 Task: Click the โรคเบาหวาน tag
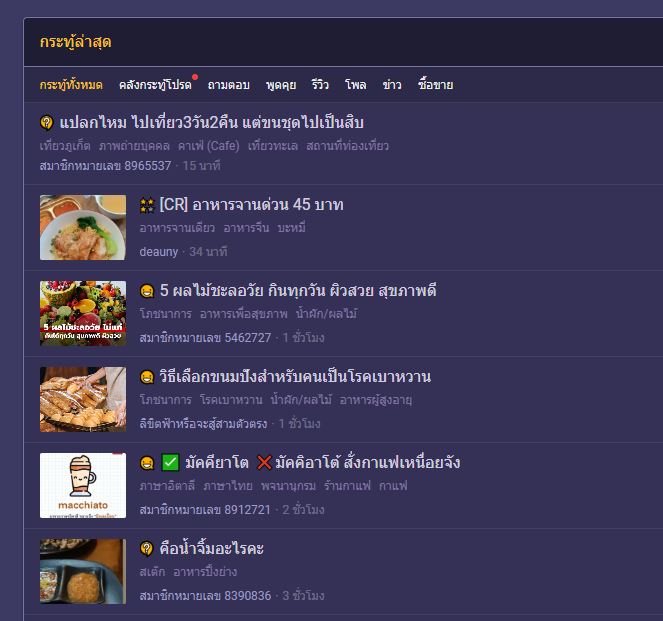tap(231, 400)
